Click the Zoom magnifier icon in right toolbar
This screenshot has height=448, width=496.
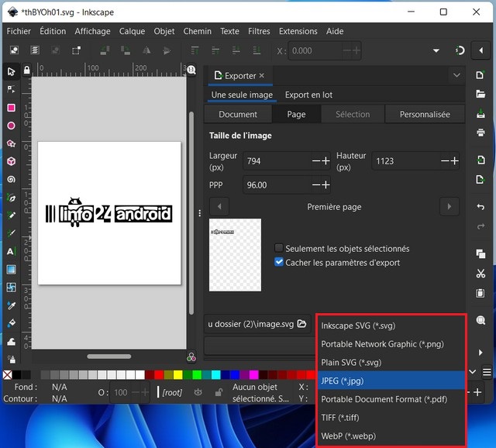(480, 320)
